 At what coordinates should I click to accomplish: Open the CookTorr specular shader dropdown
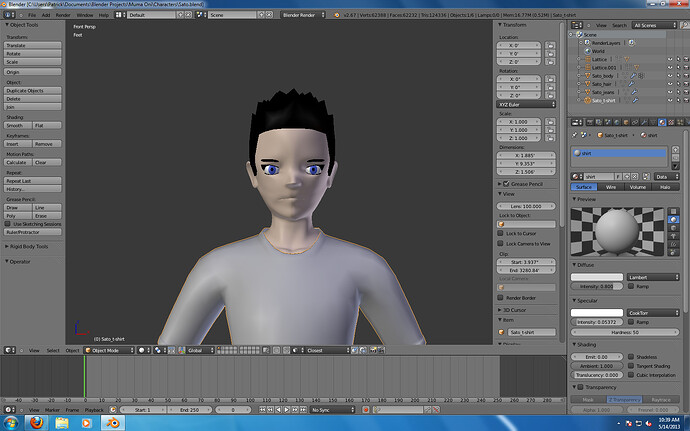coord(653,313)
